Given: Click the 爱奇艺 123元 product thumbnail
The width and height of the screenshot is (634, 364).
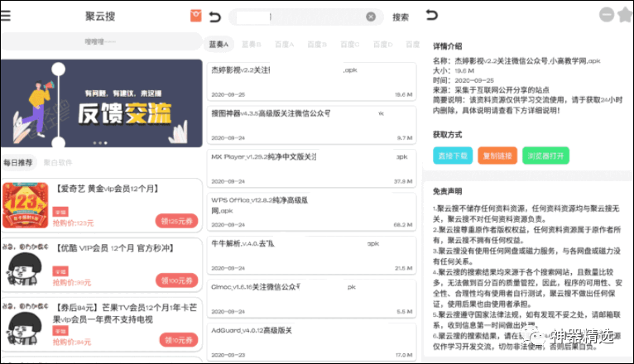Looking at the screenshot, I should click(x=25, y=205).
